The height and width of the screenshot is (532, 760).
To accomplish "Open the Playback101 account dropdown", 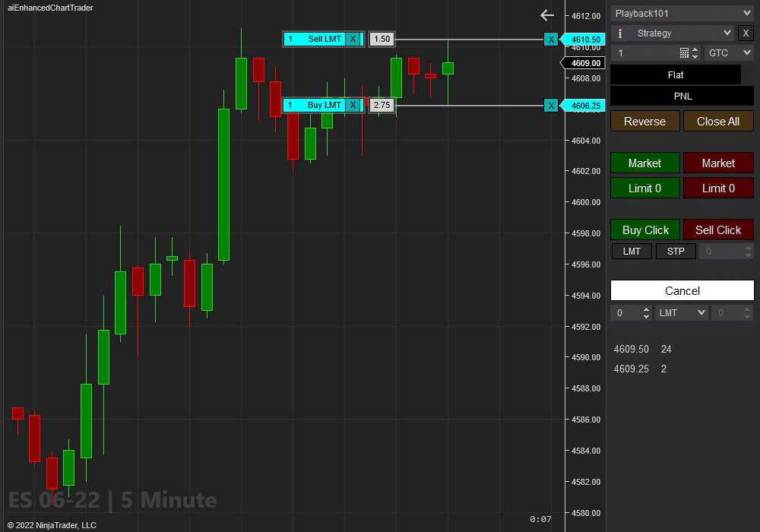I will 682,12.
